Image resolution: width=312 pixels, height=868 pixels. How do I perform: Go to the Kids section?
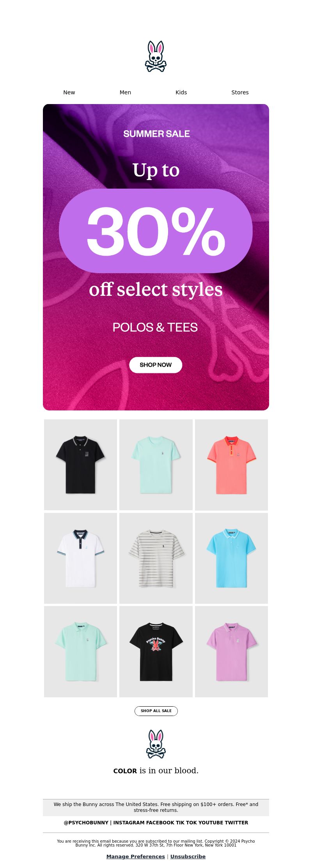click(x=181, y=92)
